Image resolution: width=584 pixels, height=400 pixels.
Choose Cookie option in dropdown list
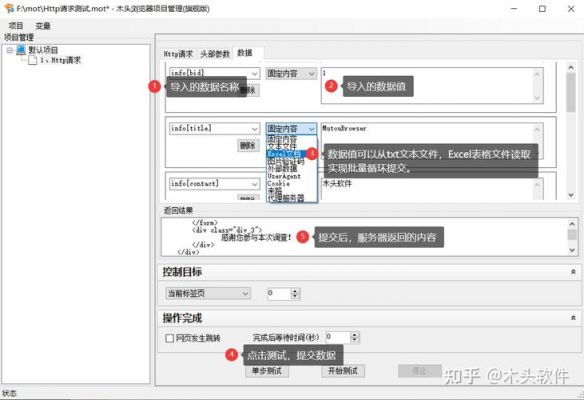[278, 183]
